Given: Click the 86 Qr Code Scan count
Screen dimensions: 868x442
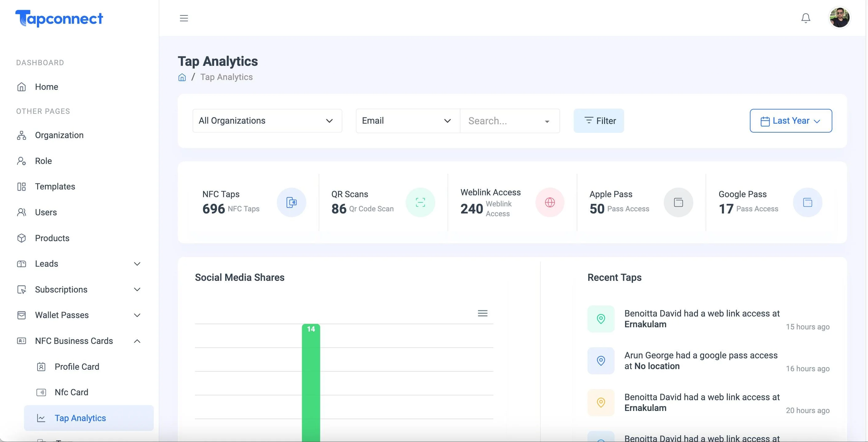Looking at the screenshot, I should click(339, 209).
